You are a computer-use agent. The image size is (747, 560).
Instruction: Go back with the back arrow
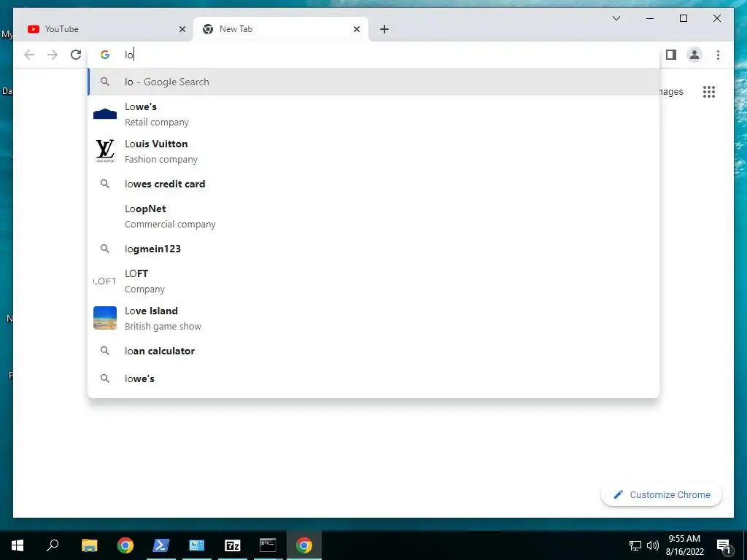pos(29,55)
